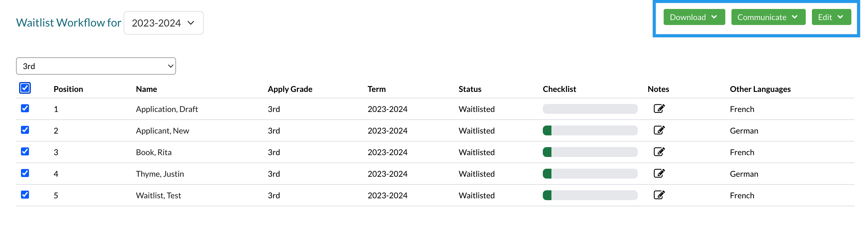Toggle the select-all checkbox in header
Screen dimensions: 868x235
pyautogui.click(x=25, y=88)
